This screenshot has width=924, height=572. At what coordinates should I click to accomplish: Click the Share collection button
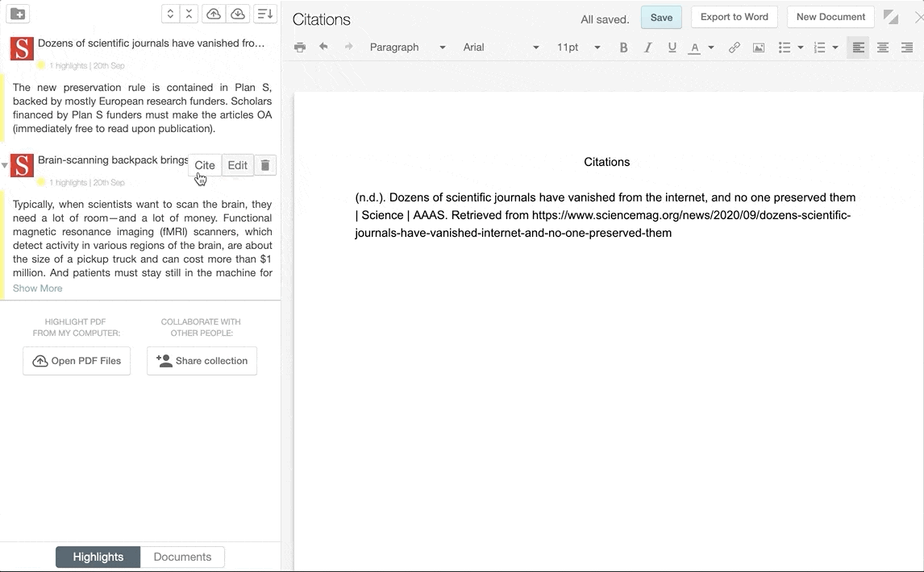point(202,360)
